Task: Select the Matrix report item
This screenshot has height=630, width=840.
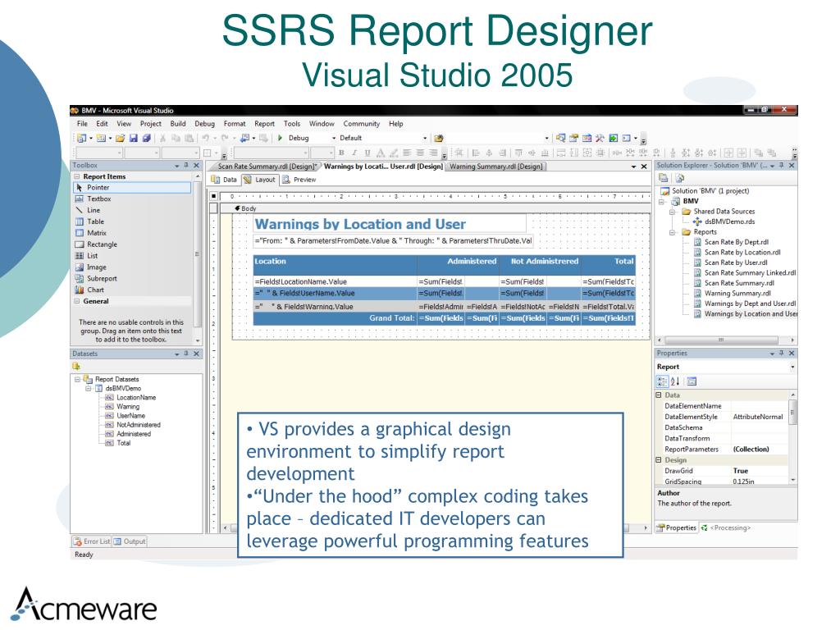Action: tap(97, 233)
